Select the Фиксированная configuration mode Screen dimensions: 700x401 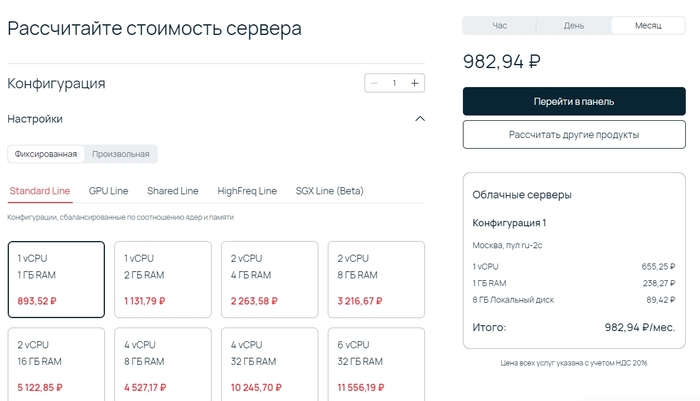pos(46,154)
